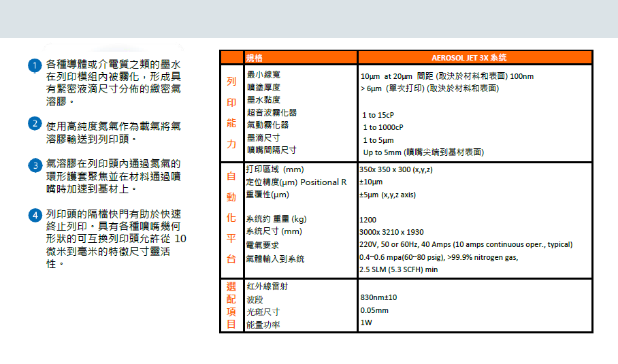Click the blue number 3 bullet
Screen dimensions: 618x364
[35, 165]
